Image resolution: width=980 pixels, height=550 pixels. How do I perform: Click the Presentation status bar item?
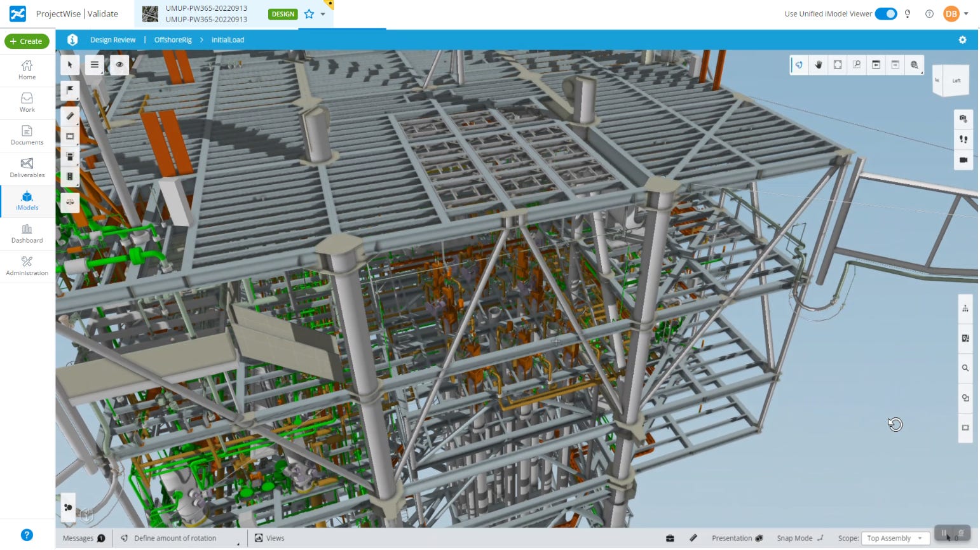pyautogui.click(x=737, y=539)
